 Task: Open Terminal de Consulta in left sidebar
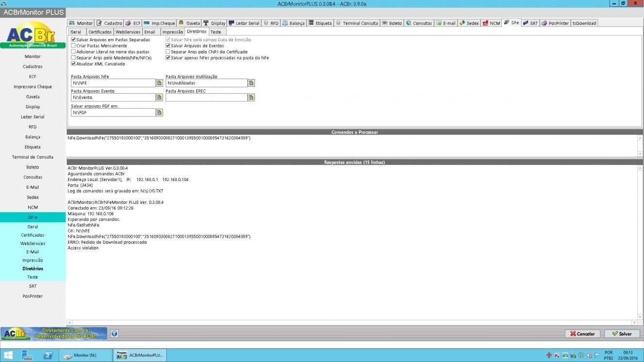tap(33, 157)
